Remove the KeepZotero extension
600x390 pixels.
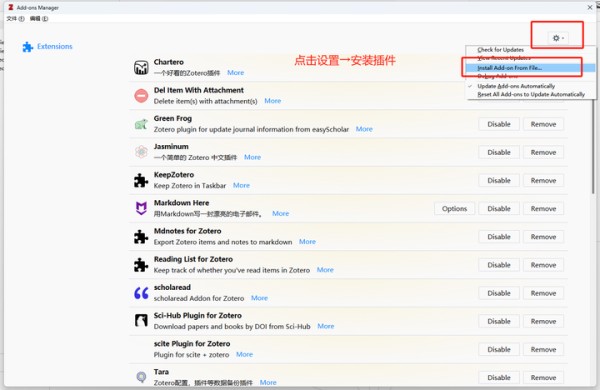[x=543, y=180]
